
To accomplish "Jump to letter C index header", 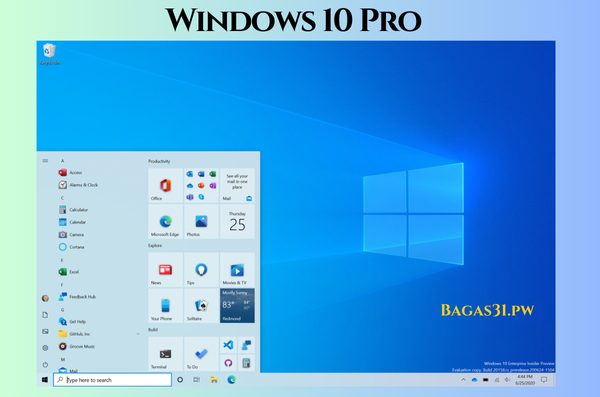I will coord(62,198).
